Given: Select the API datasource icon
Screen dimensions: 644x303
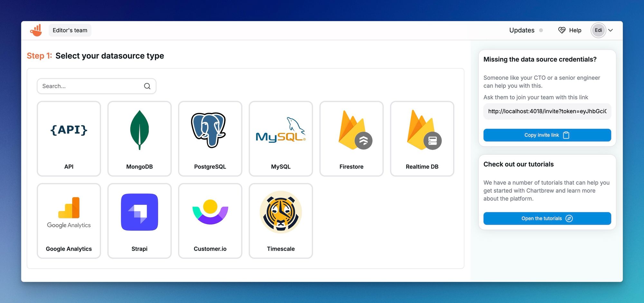Looking at the screenshot, I should point(69,130).
